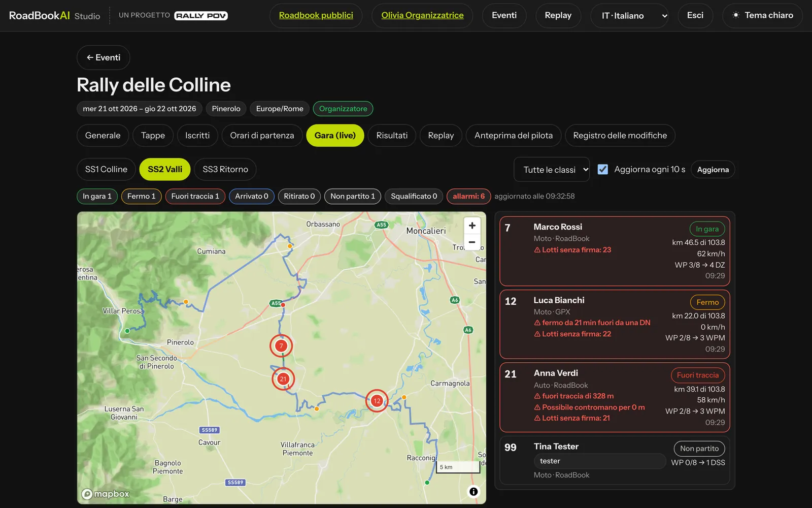Click the Aggiorna refresh button
Image resolution: width=812 pixels, height=508 pixels.
click(x=713, y=170)
